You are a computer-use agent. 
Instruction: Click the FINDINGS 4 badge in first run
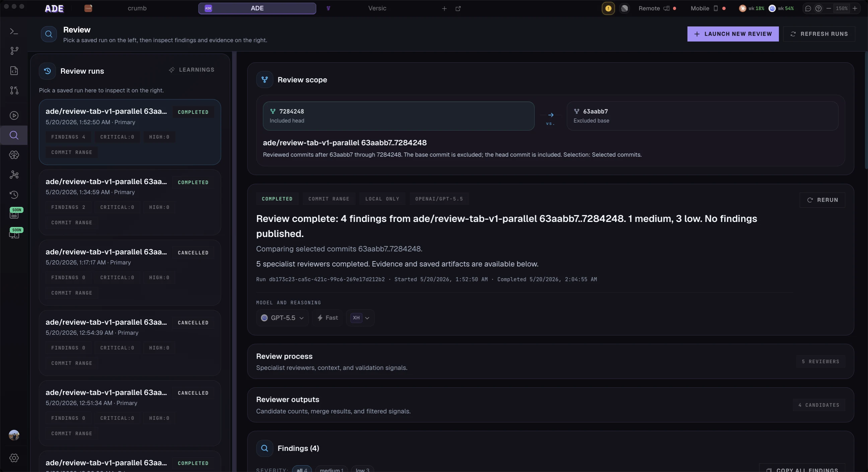point(68,137)
